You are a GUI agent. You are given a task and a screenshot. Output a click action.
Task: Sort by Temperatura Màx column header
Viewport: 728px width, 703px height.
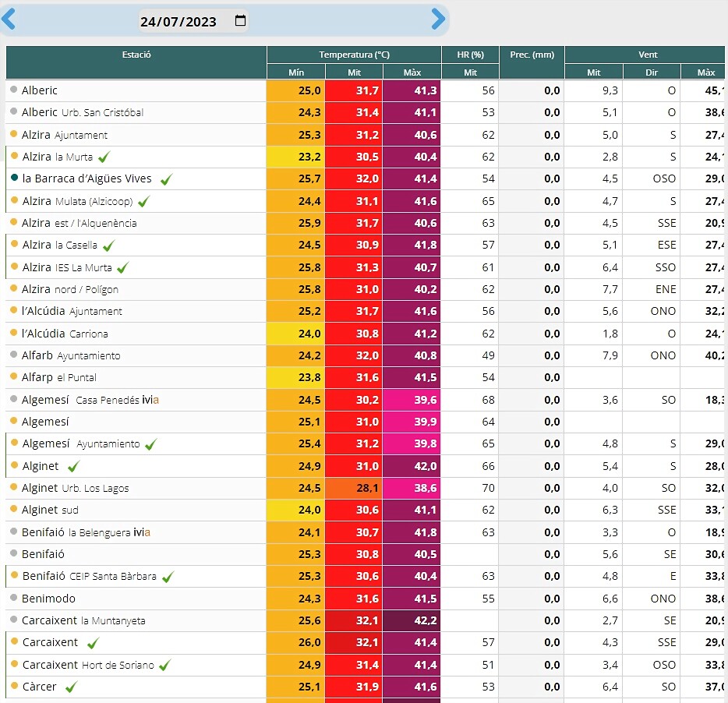tap(412, 72)
